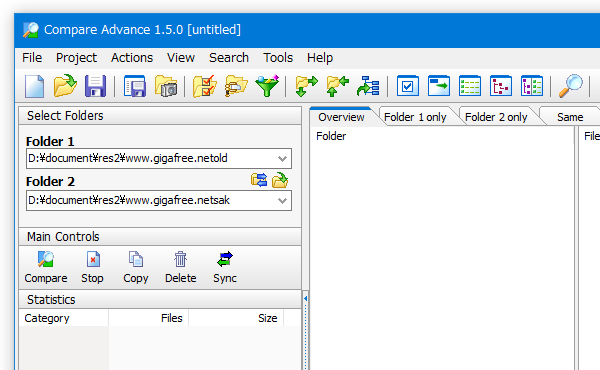600x370 pixels.
Task: Click the Select Folders panel header
Action: pos(160,116)
